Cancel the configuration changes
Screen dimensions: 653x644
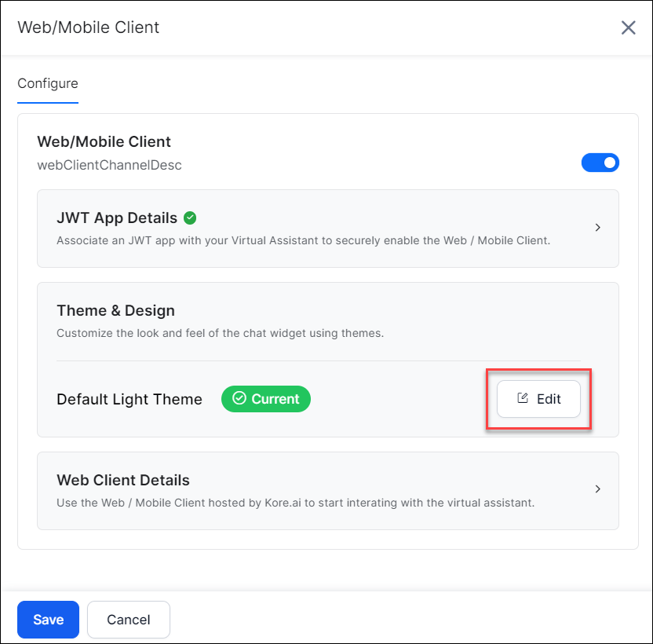point(129,620)
